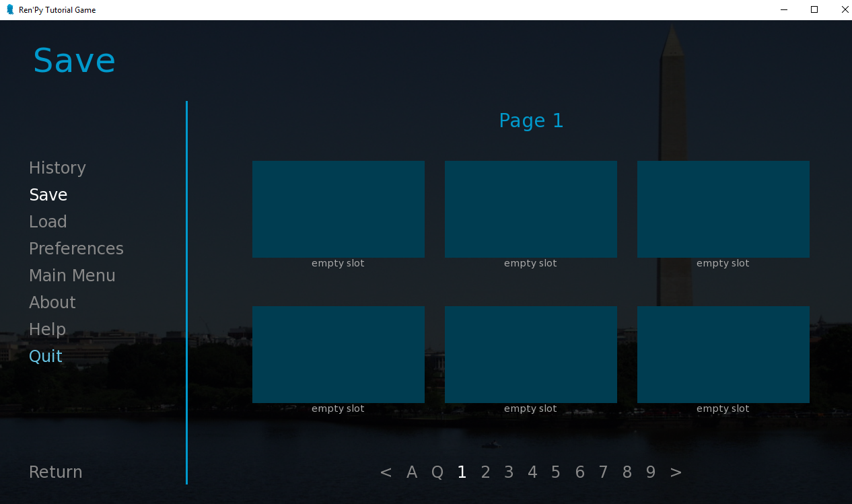Switch to save page 5
Image resolution: width=852 pixels, height=504 pixels.
556,472
